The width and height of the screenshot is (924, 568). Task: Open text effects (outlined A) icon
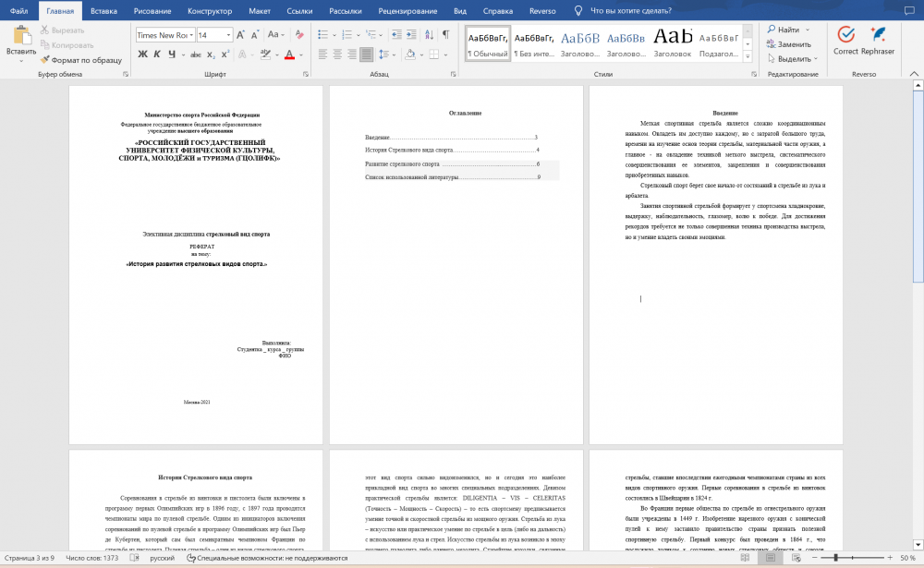click(x=242, y=54)
